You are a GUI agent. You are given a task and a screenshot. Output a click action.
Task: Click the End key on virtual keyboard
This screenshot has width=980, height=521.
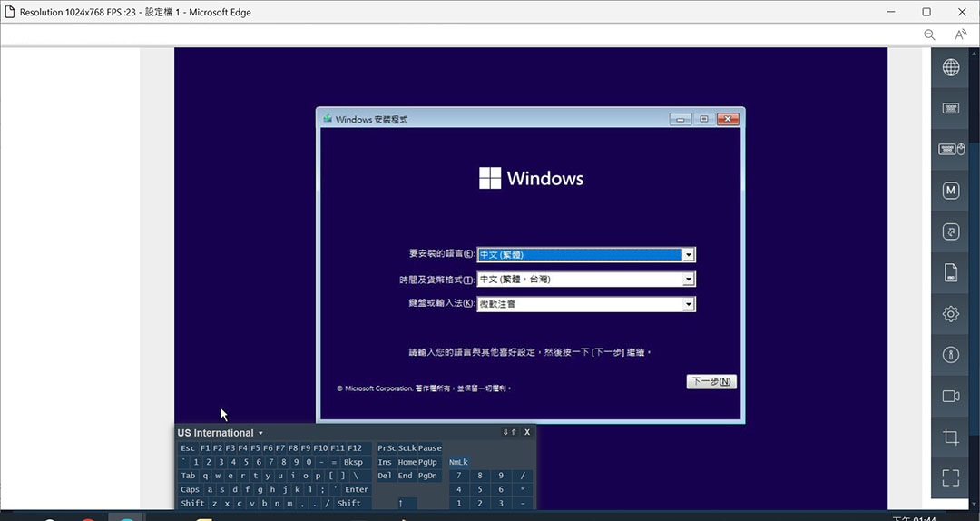(406, 476)
